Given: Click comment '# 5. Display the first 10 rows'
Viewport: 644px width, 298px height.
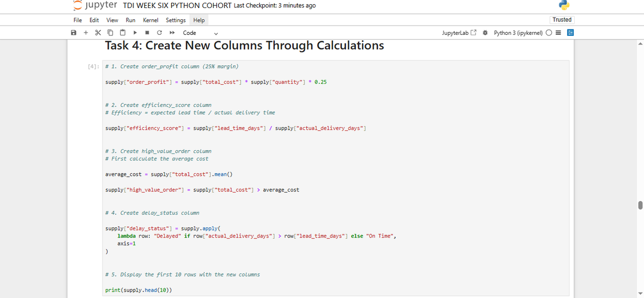Looking at the screenshot, I should (x=182, y=274).
